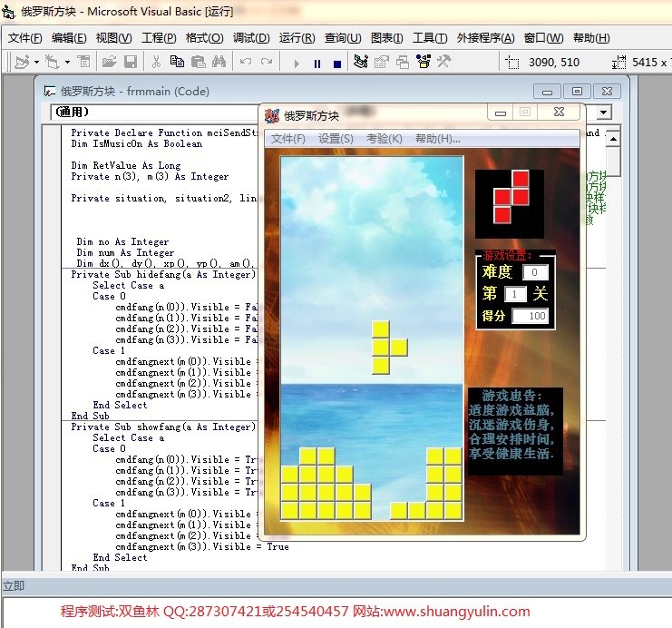Open the 运行(R) menu
This screenshot has width=672, height=628.
[297, 38]
